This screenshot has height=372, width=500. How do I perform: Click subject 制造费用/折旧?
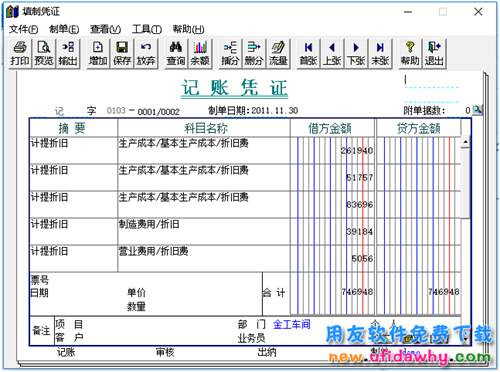(149, 224)
